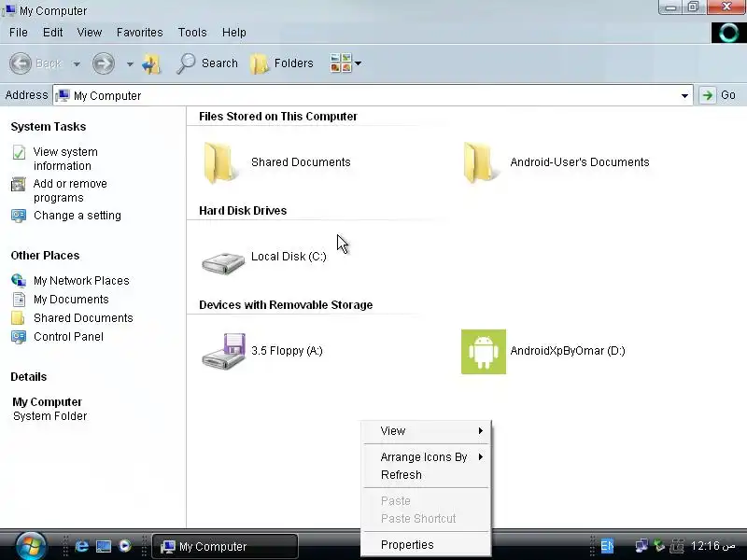Open the Help menu
The height and width of the screenshot is (560, 747).
(x=234, y=33)
